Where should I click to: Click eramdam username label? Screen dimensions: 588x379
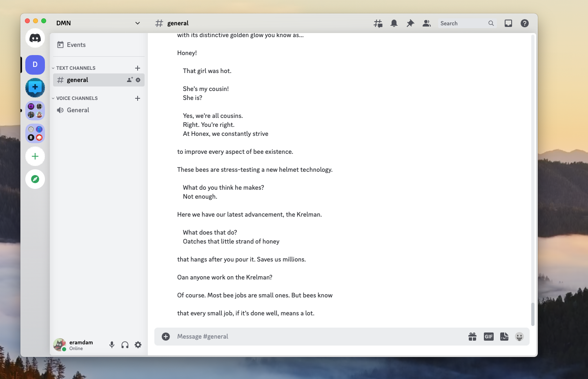pyautogui.click(x=81, y=342)
